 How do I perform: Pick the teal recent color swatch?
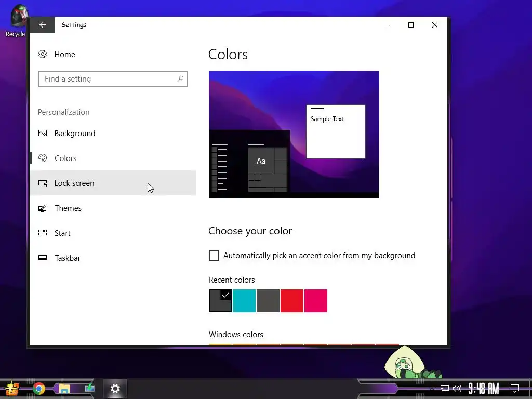(244, 301)
